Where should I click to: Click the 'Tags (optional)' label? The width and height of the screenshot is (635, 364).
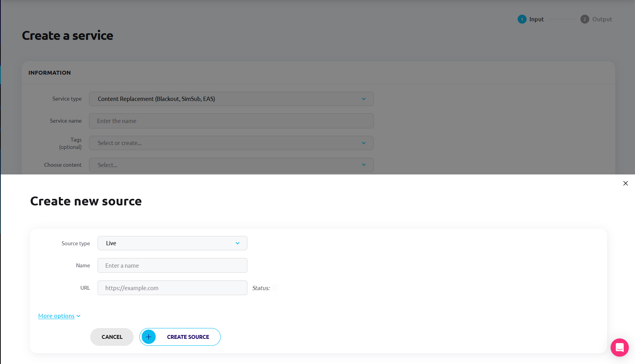pos(70,143)
